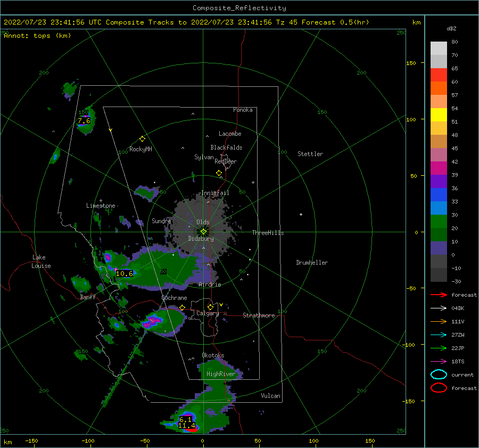The image size is (479, 448).
Task: Select the green 20-30 dBZ legend swatch
Action: pyautogui.click(x=439, y=222)
